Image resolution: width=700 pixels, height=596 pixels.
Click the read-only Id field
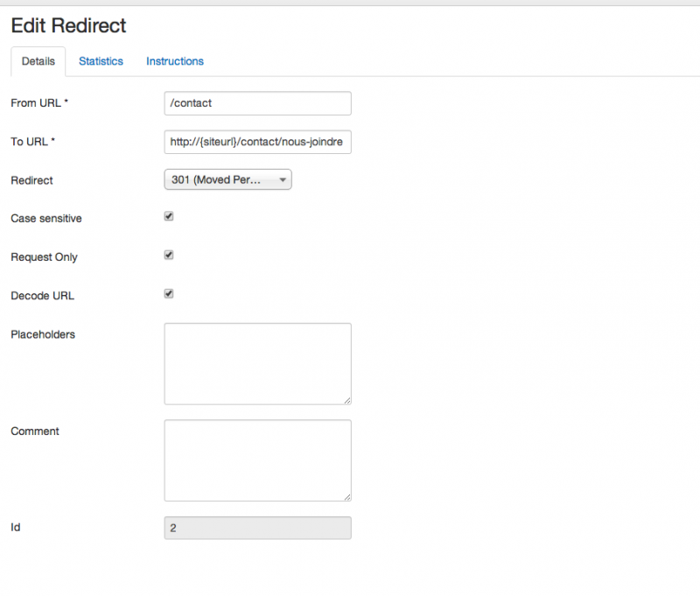pyautogui.click(x=257, y=528)
